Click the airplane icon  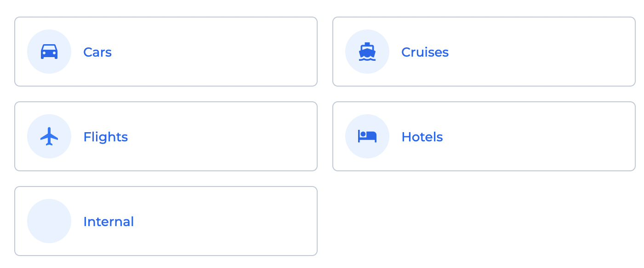49,136
